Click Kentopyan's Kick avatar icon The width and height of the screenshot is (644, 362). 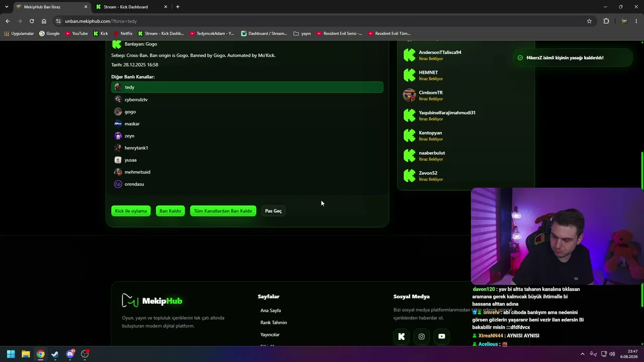pos(410,135)
